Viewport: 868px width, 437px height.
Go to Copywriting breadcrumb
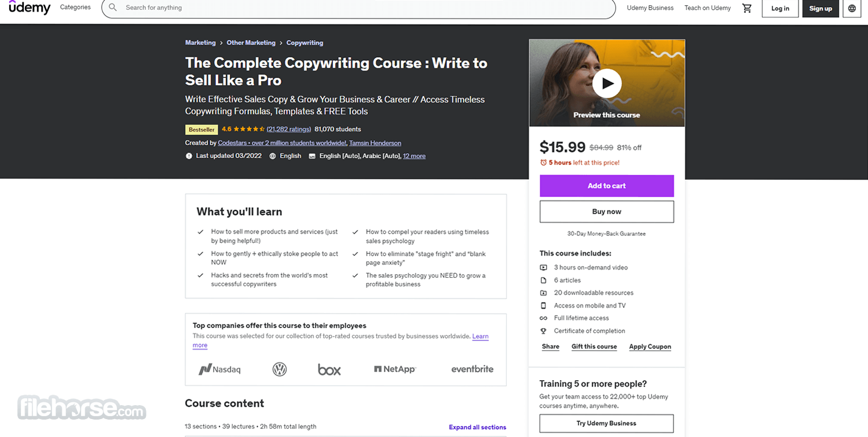[x=305, y=43]
